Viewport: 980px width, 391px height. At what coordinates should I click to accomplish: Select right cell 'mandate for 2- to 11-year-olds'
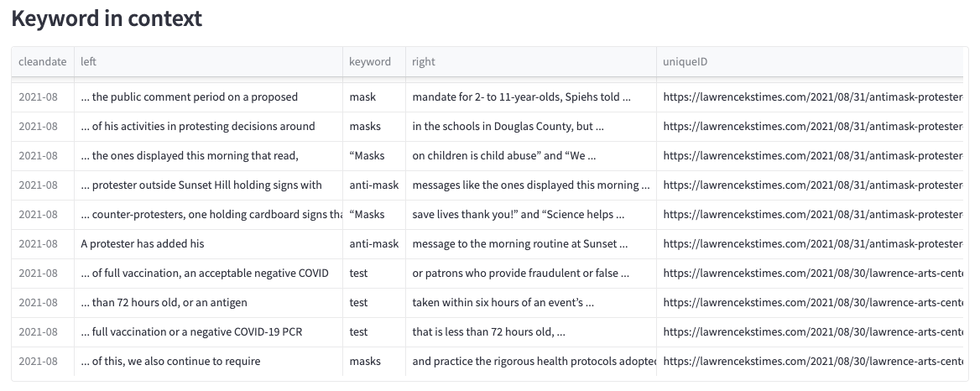click(530, 96)
